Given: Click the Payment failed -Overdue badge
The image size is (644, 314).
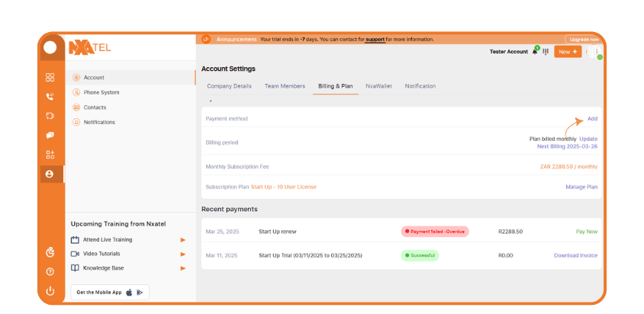Looking at the screenshot, I should [435, 232].
